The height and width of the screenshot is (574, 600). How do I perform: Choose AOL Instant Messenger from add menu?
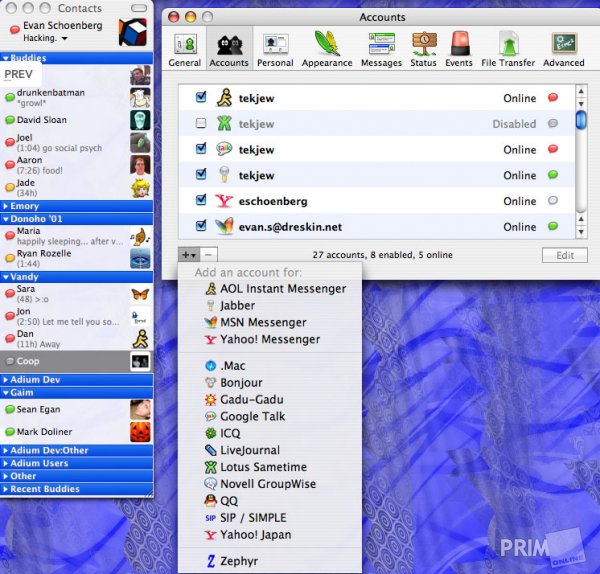pos(270,289)
